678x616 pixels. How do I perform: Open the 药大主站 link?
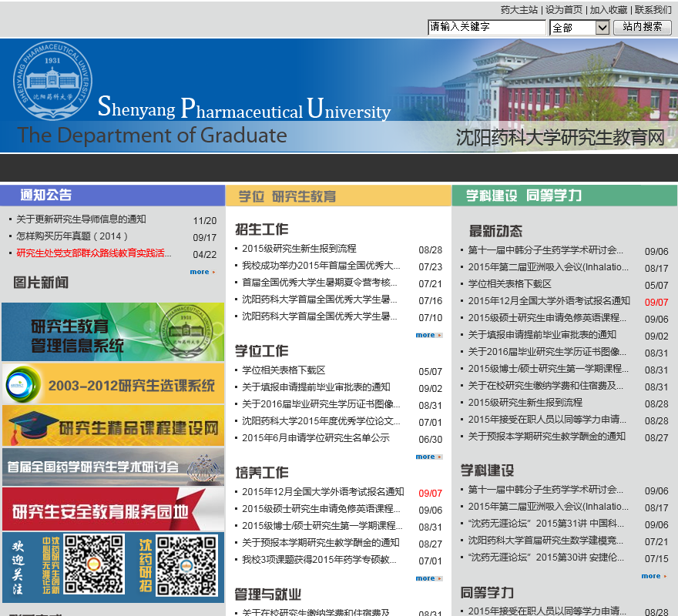click(x=519, y=10)
